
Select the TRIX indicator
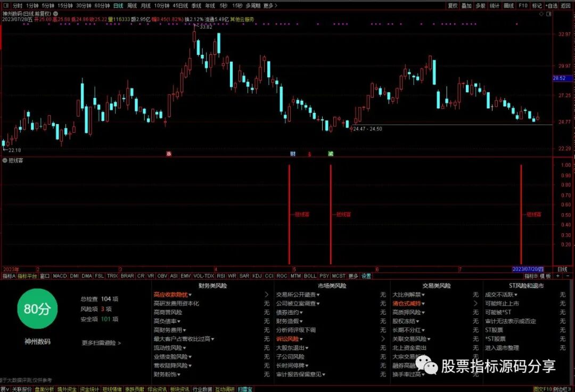(112, 276)
